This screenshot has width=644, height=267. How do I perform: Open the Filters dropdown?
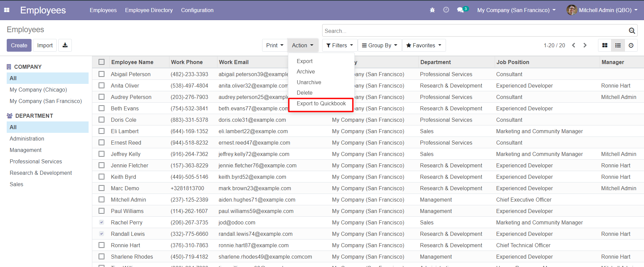click(x=340, y=45)
